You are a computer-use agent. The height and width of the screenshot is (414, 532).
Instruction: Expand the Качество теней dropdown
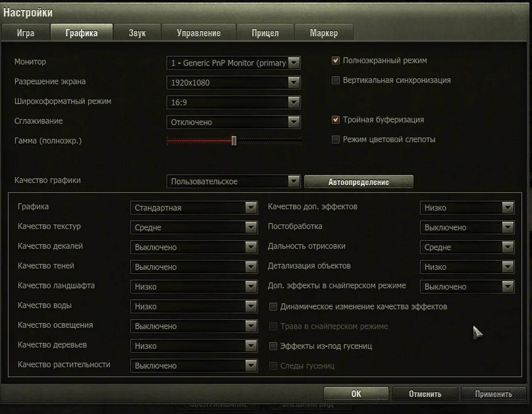pyautogui.click(x=194, y=267)
